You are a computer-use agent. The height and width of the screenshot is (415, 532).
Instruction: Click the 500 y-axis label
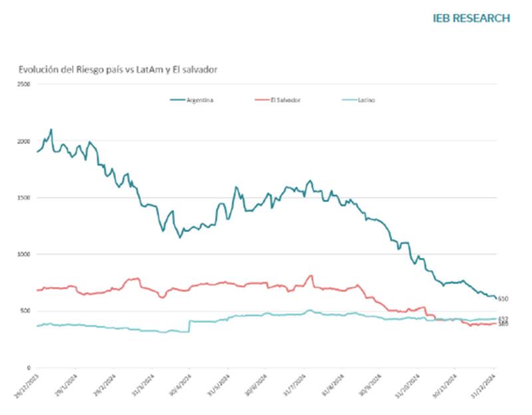[25, 311]
